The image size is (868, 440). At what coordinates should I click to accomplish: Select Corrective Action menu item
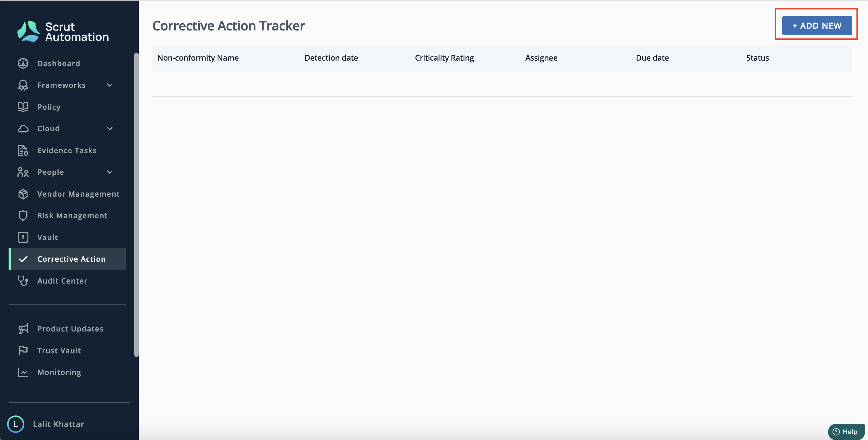pos(67,259)
